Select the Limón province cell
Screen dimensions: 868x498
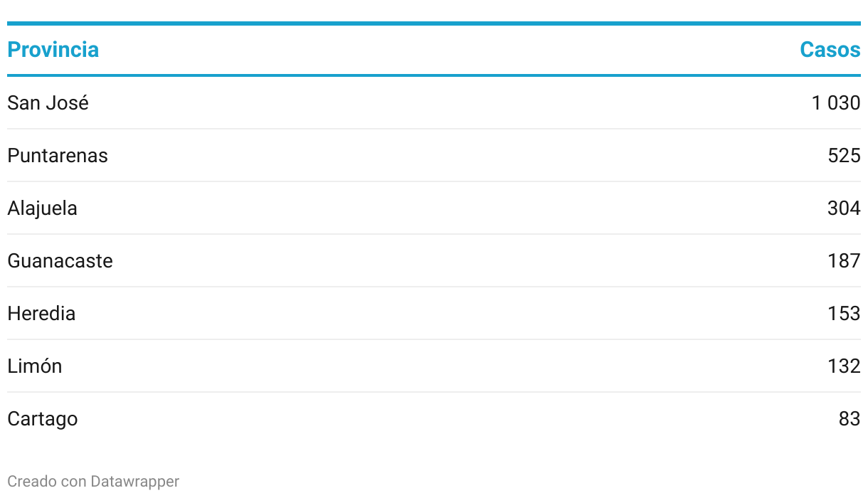pos(35,366)
